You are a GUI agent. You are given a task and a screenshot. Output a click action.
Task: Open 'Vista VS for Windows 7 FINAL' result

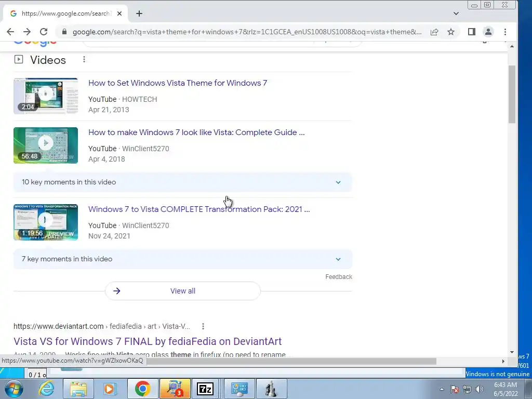pyautogui.click(x=148, y=341)
